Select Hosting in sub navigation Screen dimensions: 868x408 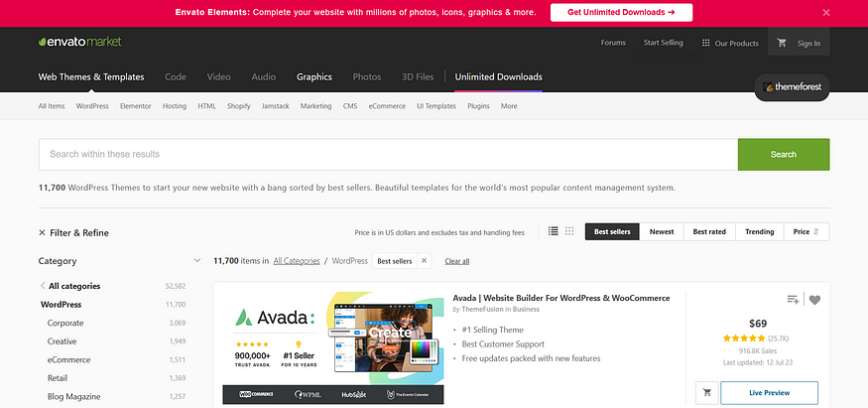(x=175, y=106)
